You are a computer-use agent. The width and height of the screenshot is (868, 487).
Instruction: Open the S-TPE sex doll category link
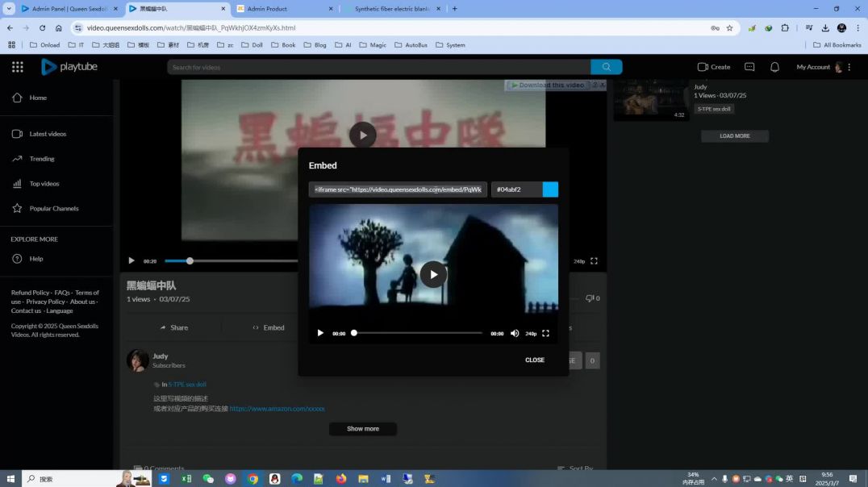pyautogui.click(x=187, y=385)
